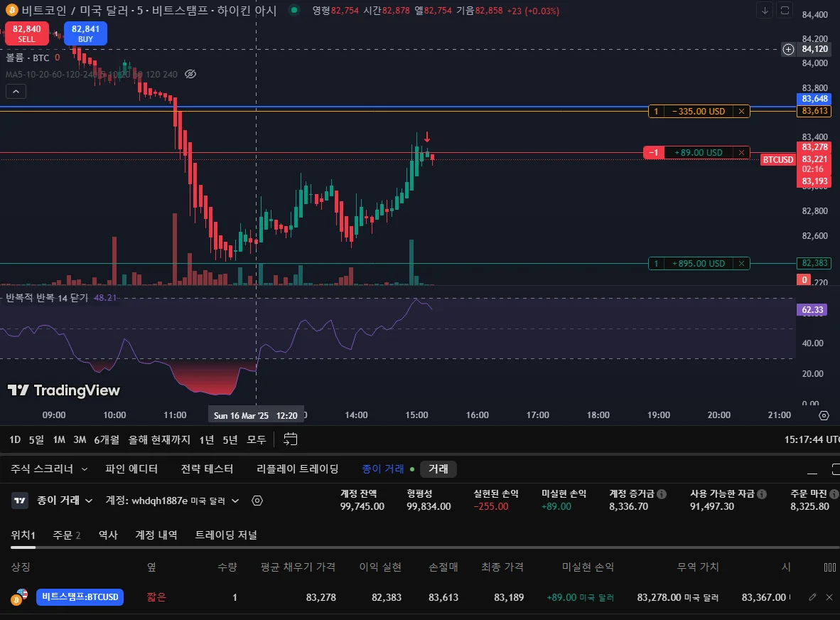Edit the BTCUSD position with pencil icon
Viewport: 840px width, 620px height.
point(812,597)
